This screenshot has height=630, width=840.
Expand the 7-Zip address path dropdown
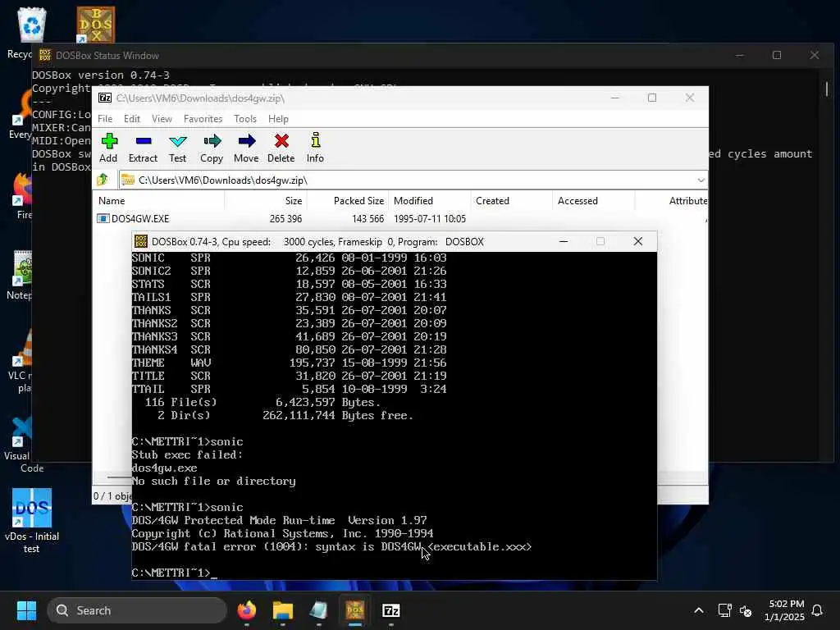pyautogui.click(x=701, y=180)
